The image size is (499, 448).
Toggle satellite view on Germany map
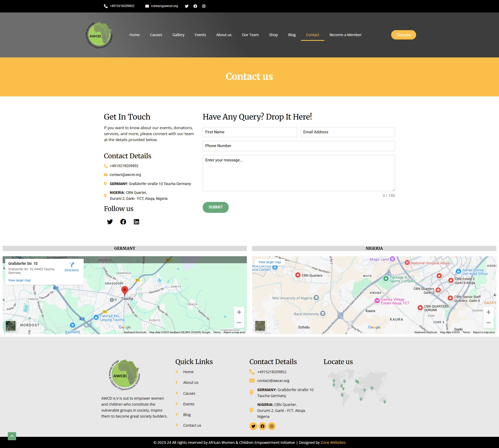pos(11,326)
